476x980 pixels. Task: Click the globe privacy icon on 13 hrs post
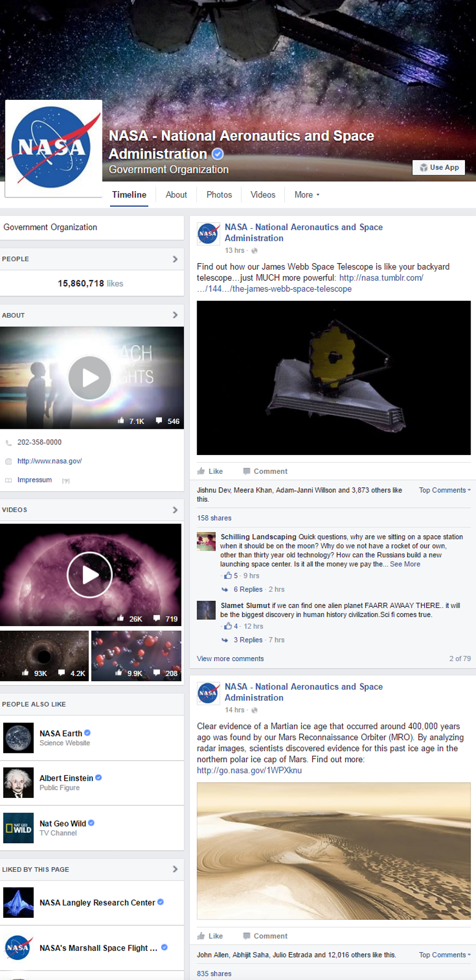[x=255, y=251]
